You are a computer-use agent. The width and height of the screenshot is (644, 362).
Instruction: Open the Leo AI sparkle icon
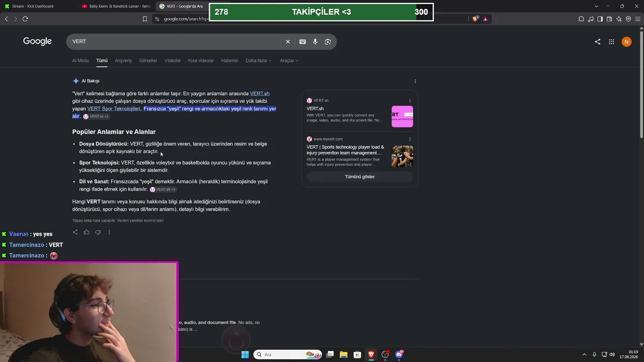click(x=619, y=19)
